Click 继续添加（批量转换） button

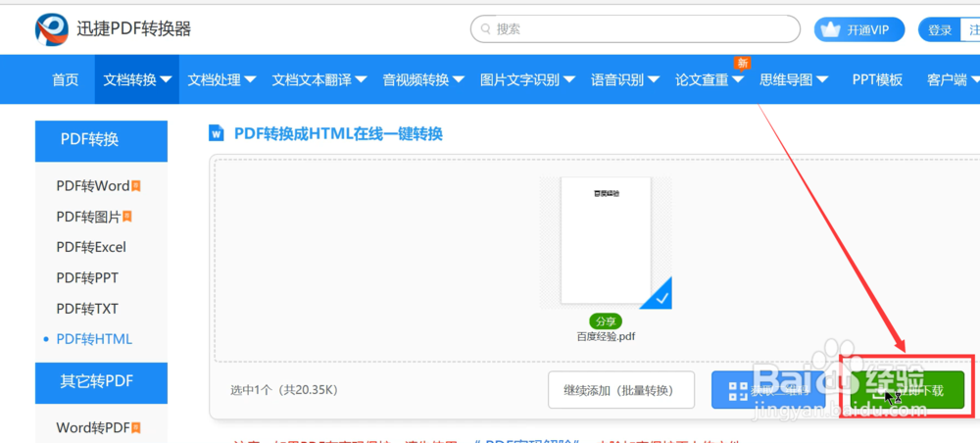point(621,390)
